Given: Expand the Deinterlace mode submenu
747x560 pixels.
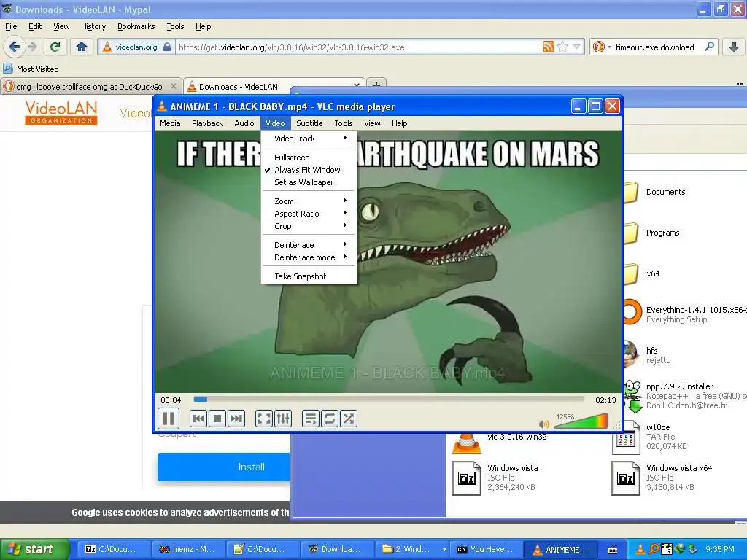Looking at the screenshot, I should click(x=309, y=257).
